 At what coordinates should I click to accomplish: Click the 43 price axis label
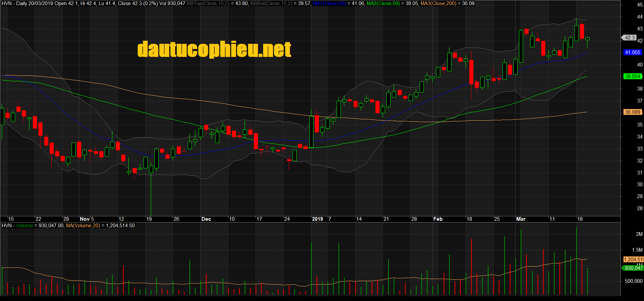tap(640, 29)
